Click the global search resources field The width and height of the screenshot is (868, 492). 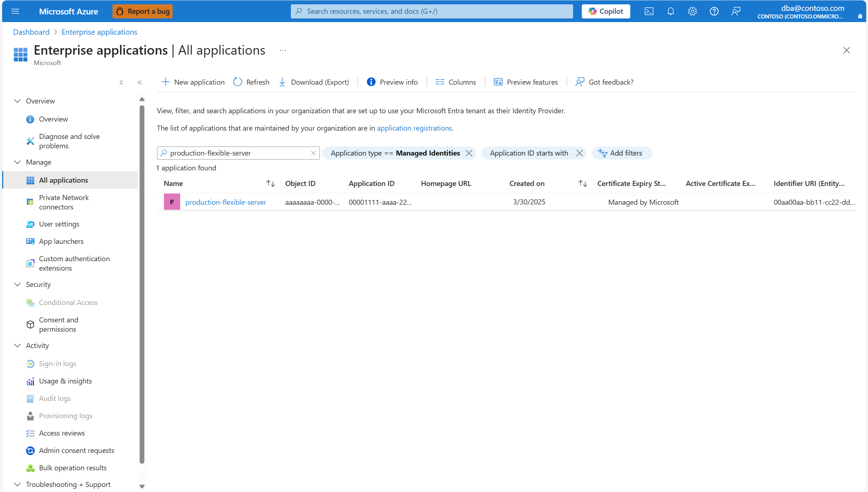[432, 11]
